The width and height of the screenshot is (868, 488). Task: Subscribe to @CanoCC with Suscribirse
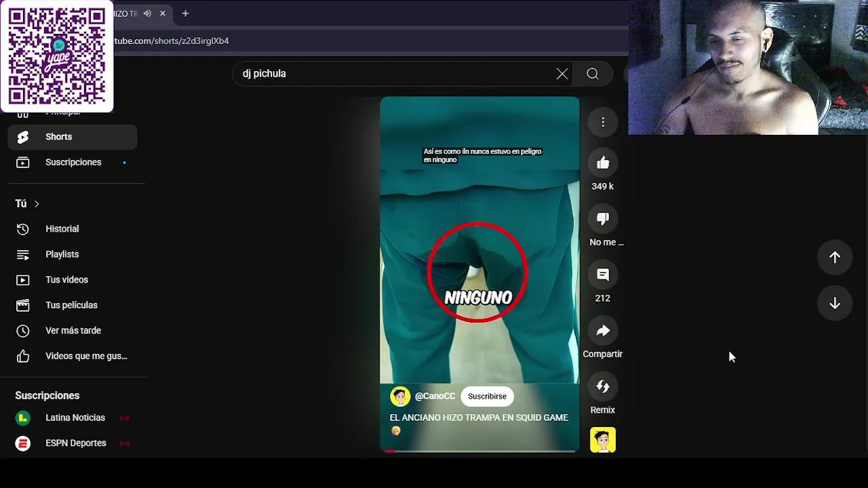click(x=487, y=396)
